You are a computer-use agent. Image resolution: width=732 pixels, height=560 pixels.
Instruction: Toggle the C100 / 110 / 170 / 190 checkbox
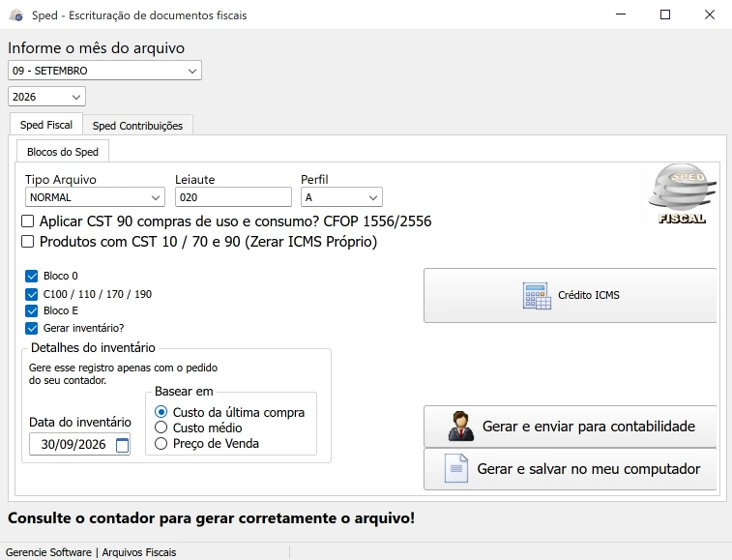(x=31, y=294)
